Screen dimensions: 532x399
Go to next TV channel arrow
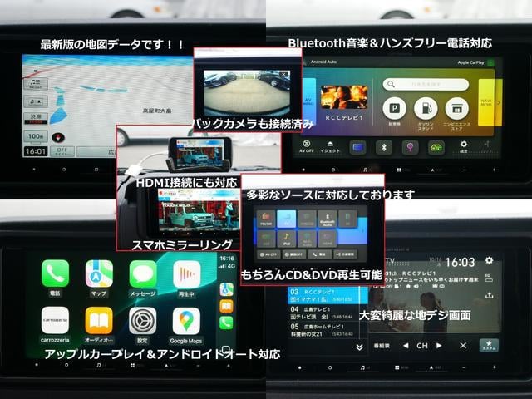440,345
